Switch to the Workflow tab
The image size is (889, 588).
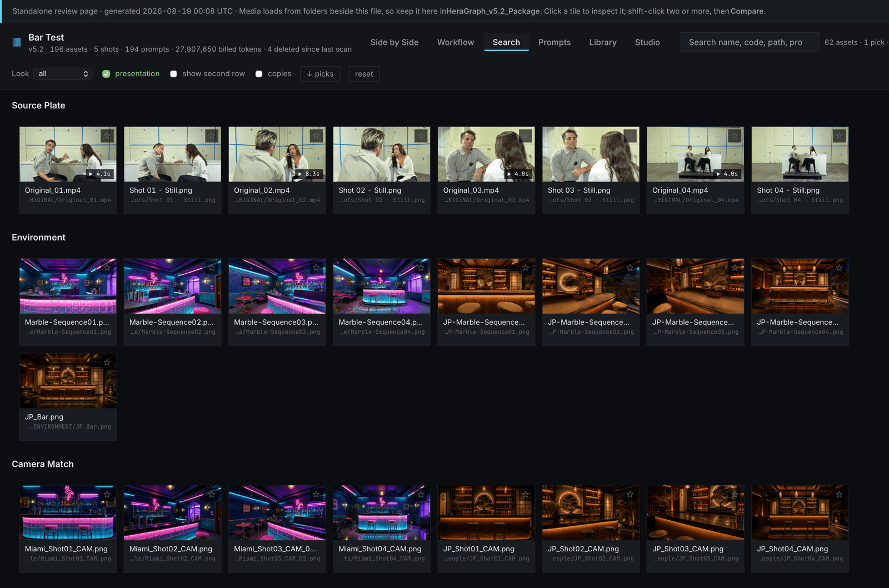pos(456,42)
